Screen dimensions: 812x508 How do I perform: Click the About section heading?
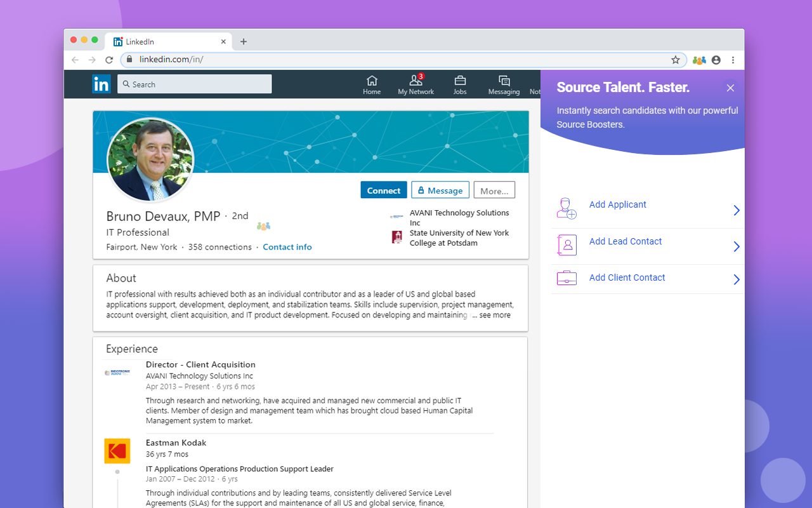tap(121, 278)
